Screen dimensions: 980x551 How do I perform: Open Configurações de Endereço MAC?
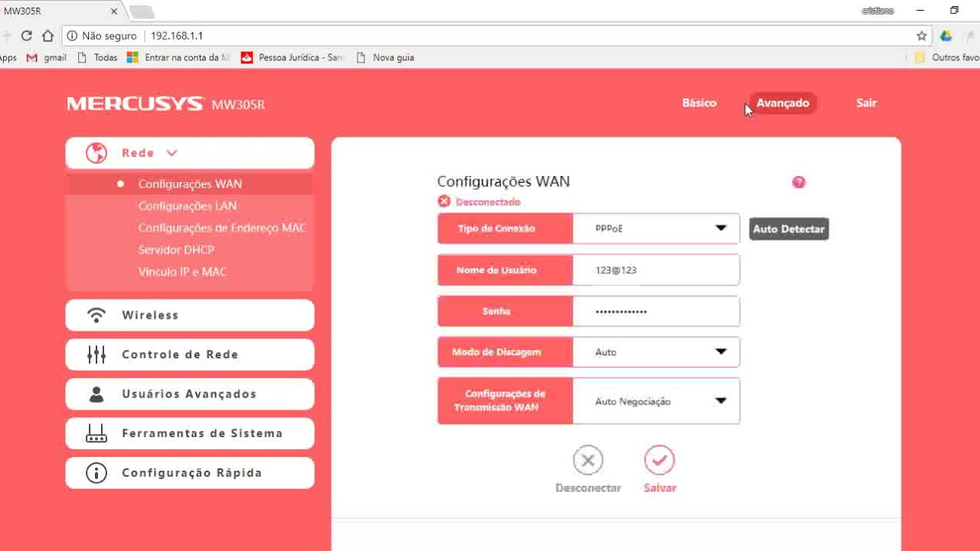(222, 228)
